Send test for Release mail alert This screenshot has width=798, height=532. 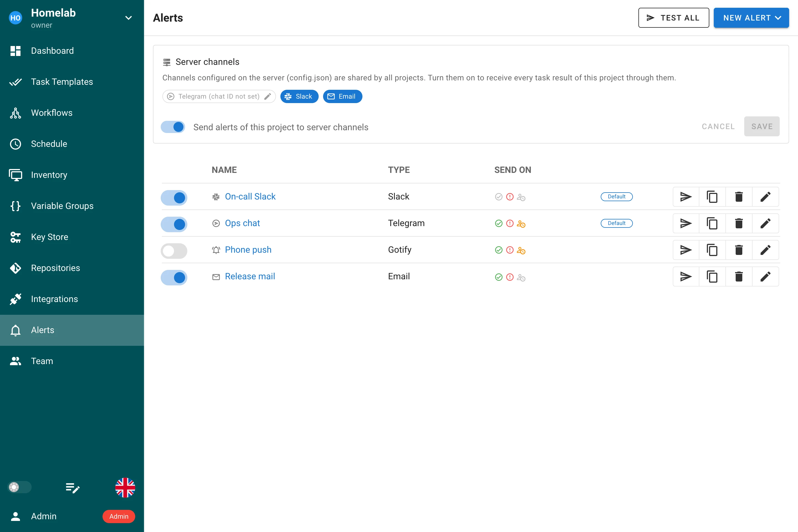686,277
